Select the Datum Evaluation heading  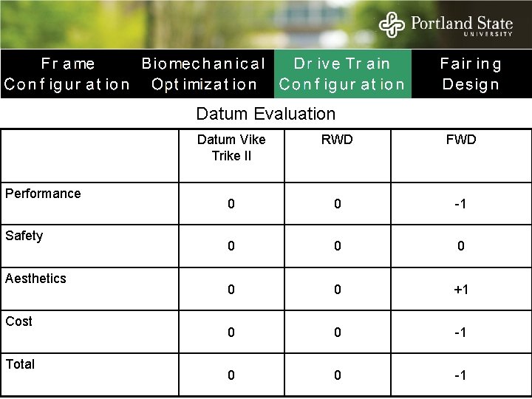pos(266,114)
